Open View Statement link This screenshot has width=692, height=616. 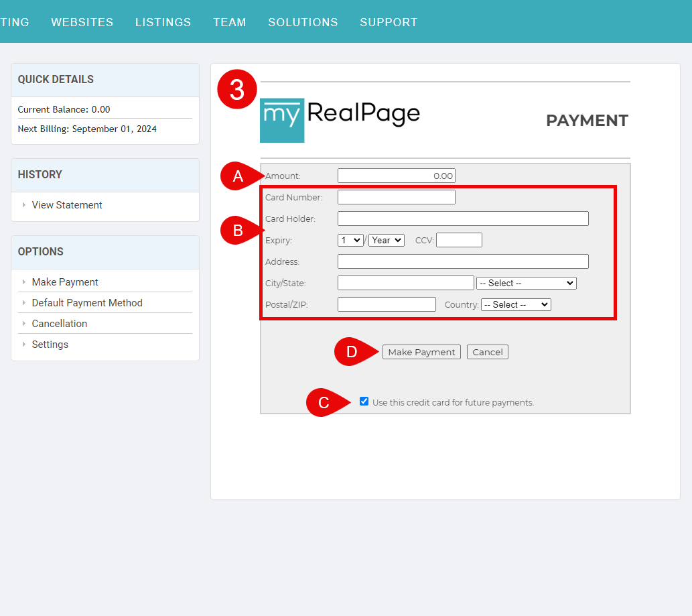pos(66,205)
